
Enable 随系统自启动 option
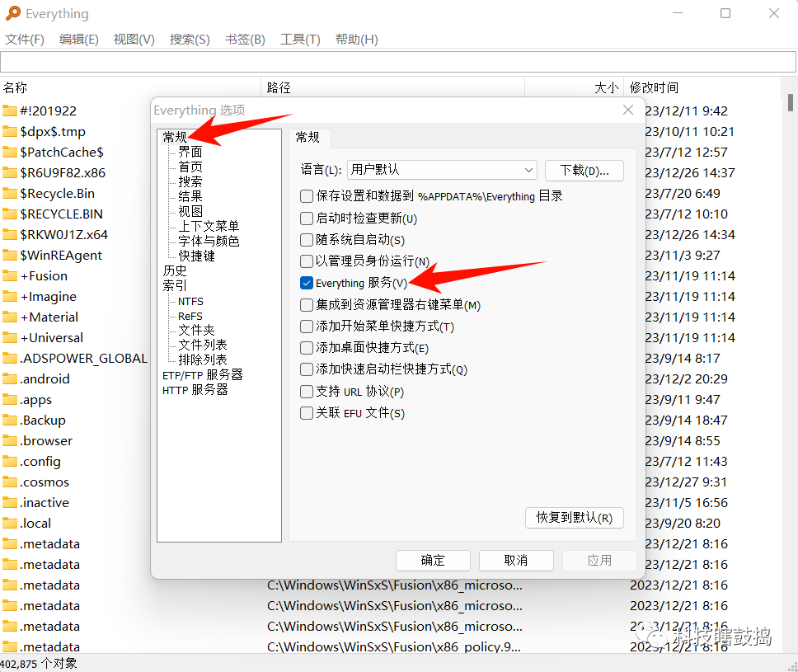307,240
